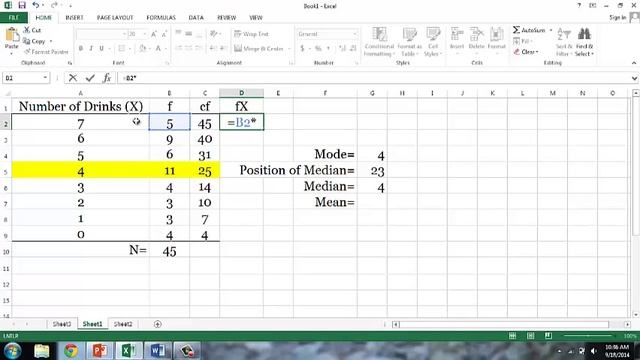The image size is (640, 360).
Task: Switch to Page Break Preview in status bar
Action: [548, 336]
